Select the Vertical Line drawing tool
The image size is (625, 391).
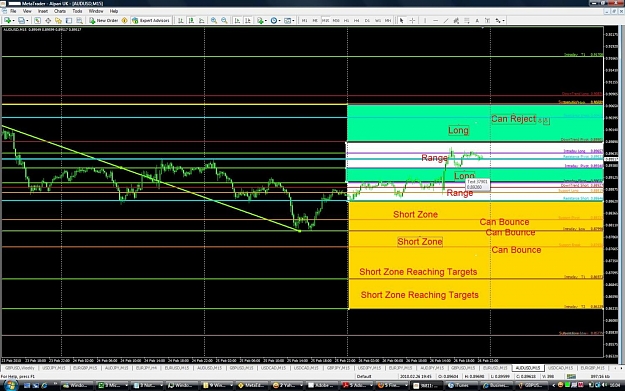pyautogui.click(x=425, y=20)
